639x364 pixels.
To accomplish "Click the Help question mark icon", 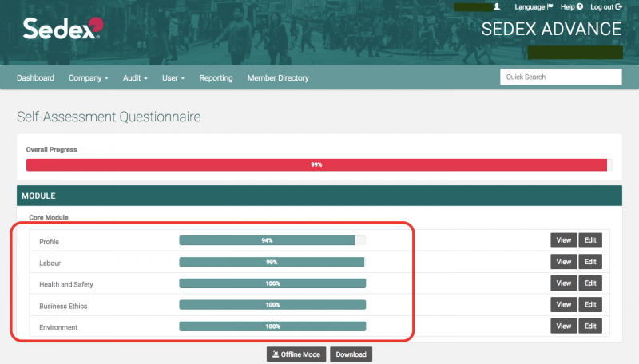I will (579, 6).
